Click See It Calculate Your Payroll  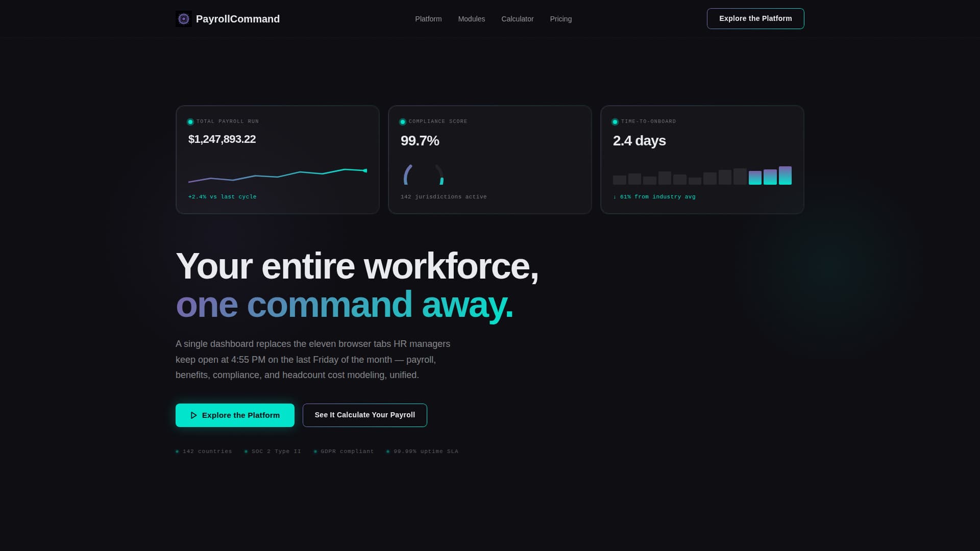click(x=364, y=415)
